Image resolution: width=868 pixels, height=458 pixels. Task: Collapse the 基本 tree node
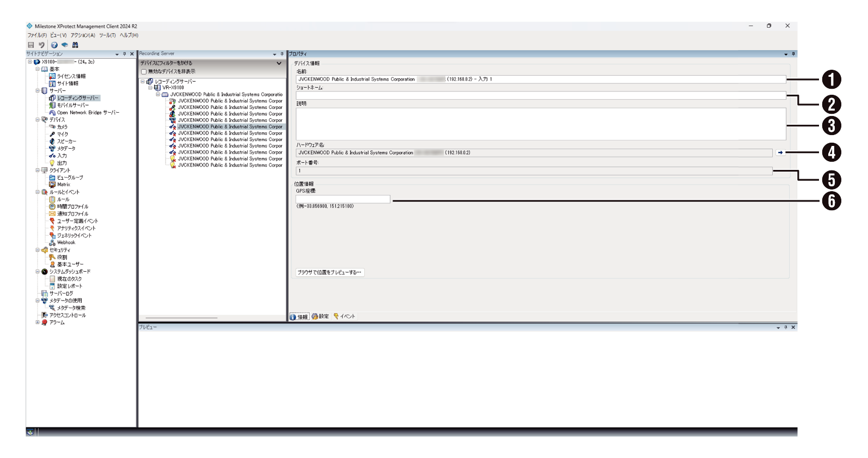point(38,69)
